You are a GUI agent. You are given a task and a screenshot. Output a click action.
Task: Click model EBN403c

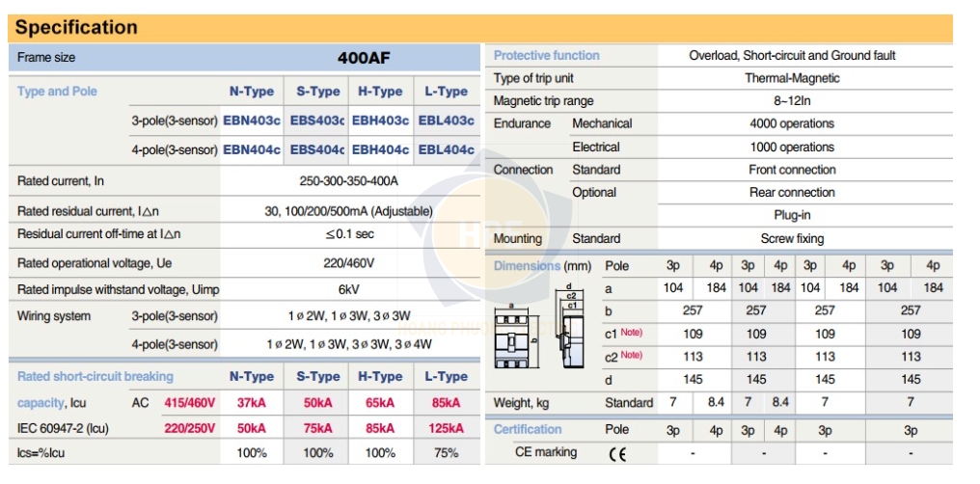(252, 121)
